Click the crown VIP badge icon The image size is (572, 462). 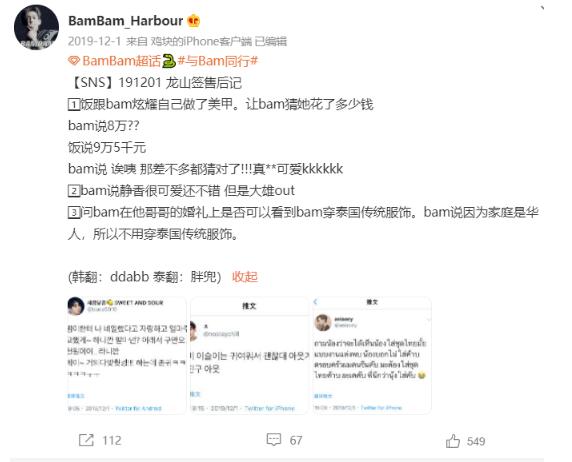[x=193, y=21]
